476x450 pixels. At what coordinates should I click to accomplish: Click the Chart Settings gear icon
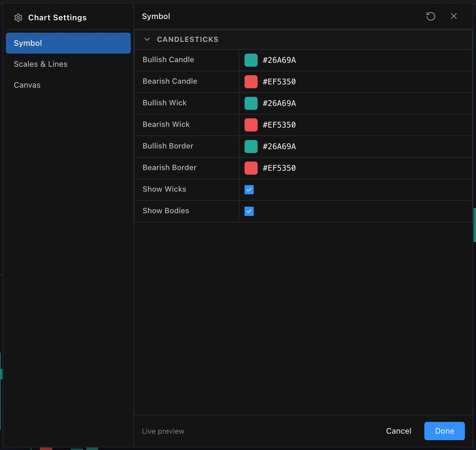(x=18, y=18)
